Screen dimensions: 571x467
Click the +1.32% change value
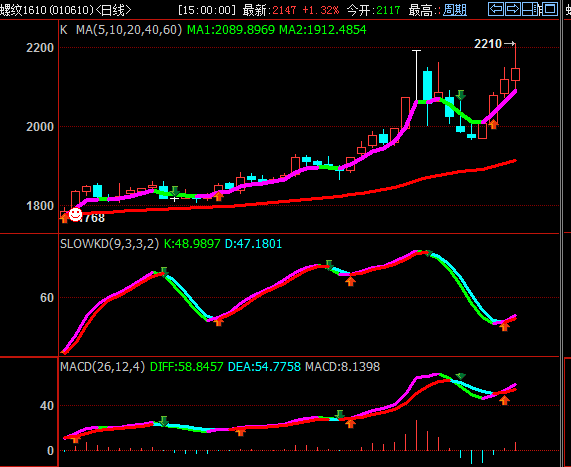point(320,10)
